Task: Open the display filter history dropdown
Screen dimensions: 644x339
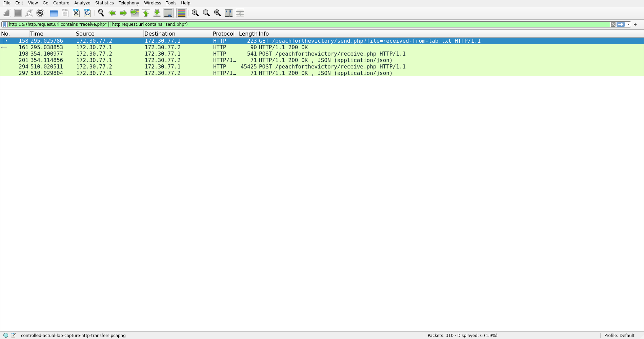Action: pyautogui.click(x=628, y=24)
